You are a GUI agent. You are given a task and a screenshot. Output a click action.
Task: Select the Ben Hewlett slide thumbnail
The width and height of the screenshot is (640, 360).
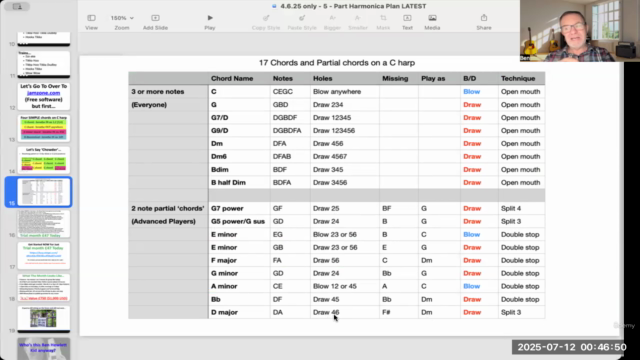(44, 349)
